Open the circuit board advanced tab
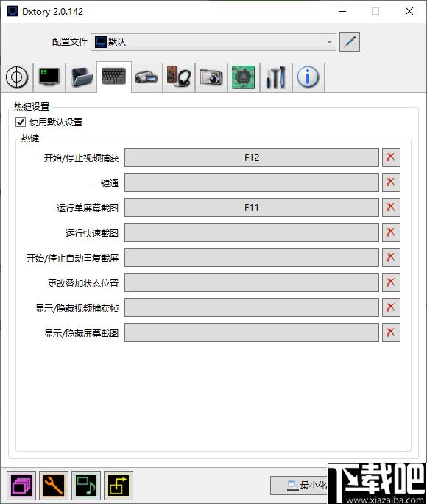This screenshot has height=504, width=427. click(x=244, y=77)
